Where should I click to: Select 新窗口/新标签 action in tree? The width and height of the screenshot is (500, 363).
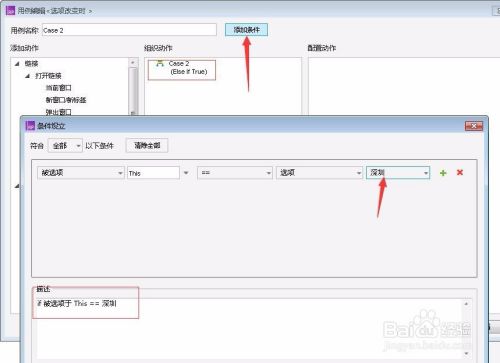click(66, 100)
